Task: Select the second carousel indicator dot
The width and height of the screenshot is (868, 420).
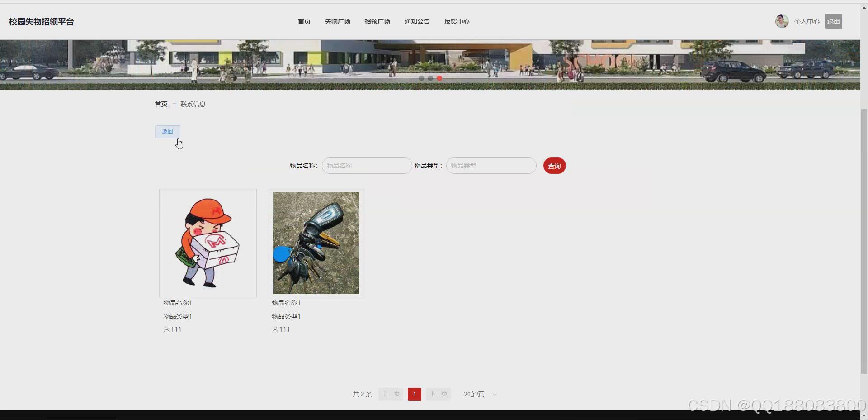Action: tap(430, 78)
